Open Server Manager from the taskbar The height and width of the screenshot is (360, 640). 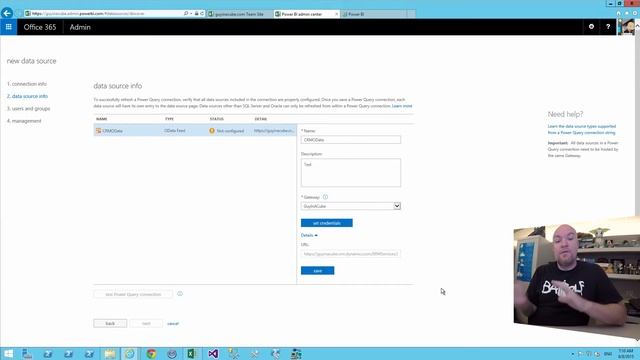pyautogui.click(x=27, y=353)
